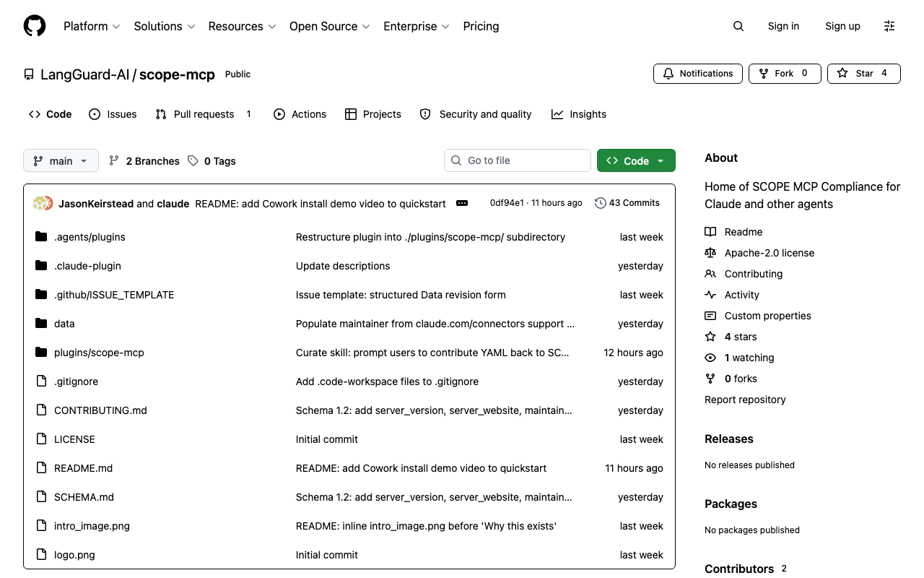Open the Contributors section heading
Image resolution: width=924 pixels, height=578 pixels.
tap(739, 569)
